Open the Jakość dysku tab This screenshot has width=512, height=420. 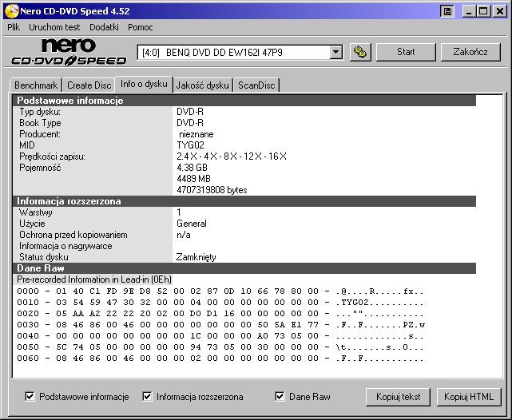(x=202, y=85)
